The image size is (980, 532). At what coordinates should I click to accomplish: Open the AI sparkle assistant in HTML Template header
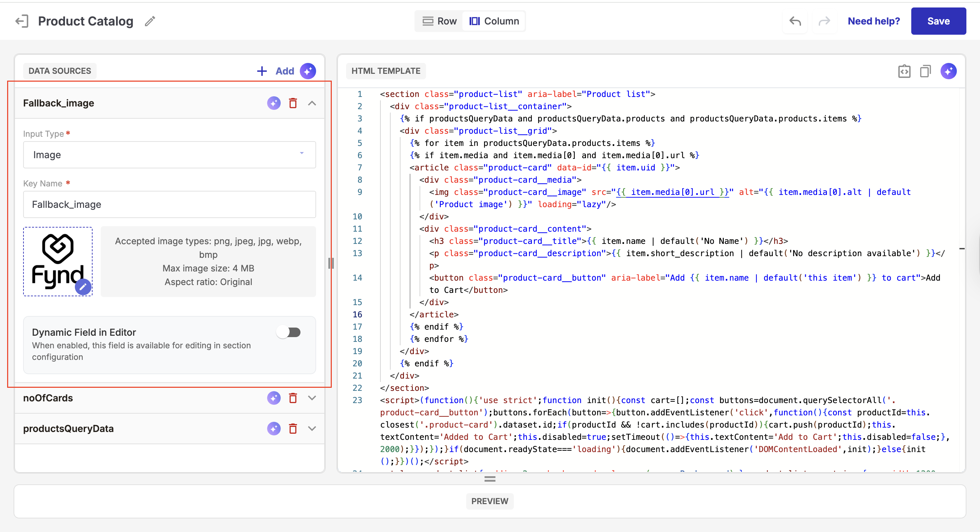pyautogui.click(x=948, y=71)
